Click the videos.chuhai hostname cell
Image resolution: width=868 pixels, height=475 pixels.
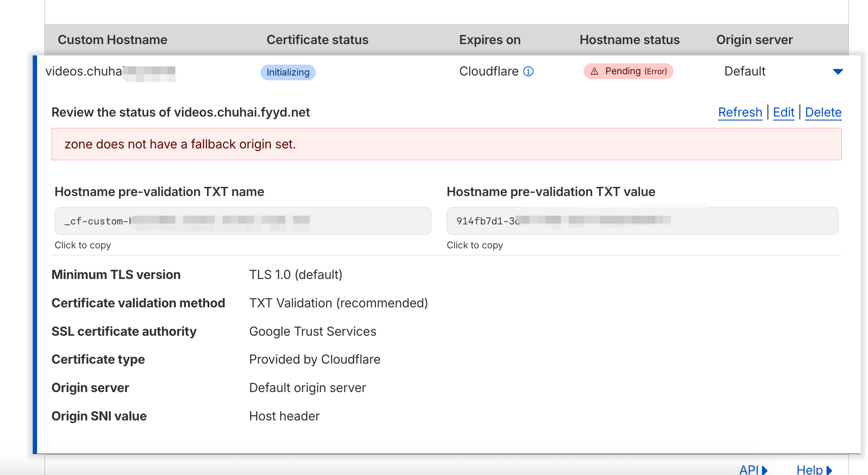click(x=110, y=72)
